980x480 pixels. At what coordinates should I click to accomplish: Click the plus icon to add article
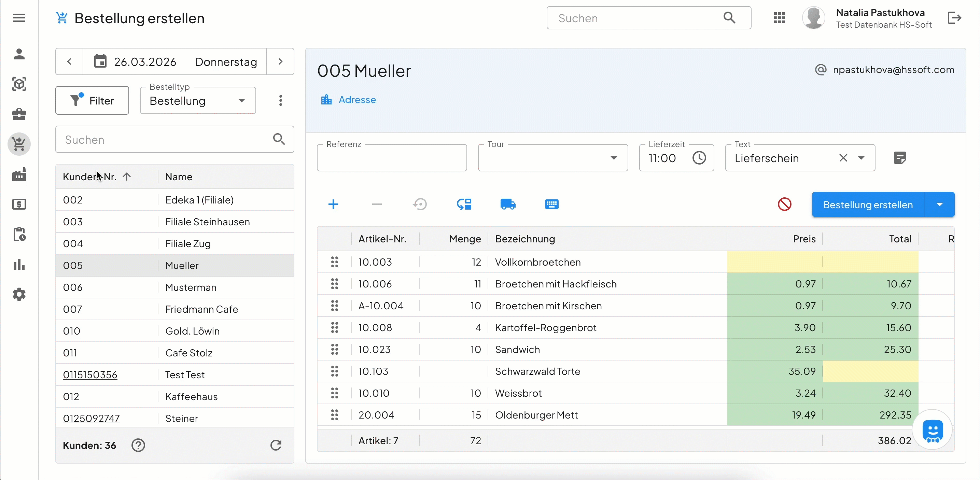pyautogui.click(x=333, y=204)
